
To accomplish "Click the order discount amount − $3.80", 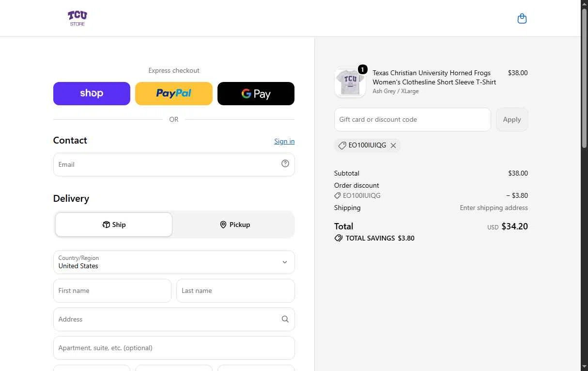I will pyautogui.click(x=517, y=195).
